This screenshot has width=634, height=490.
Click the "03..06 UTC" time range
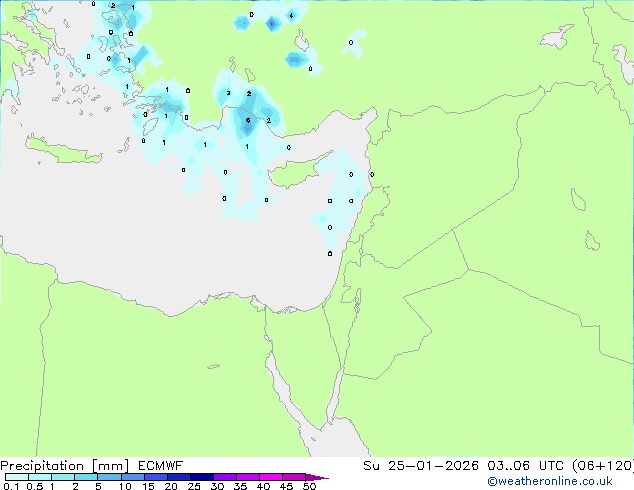point(525,466)
